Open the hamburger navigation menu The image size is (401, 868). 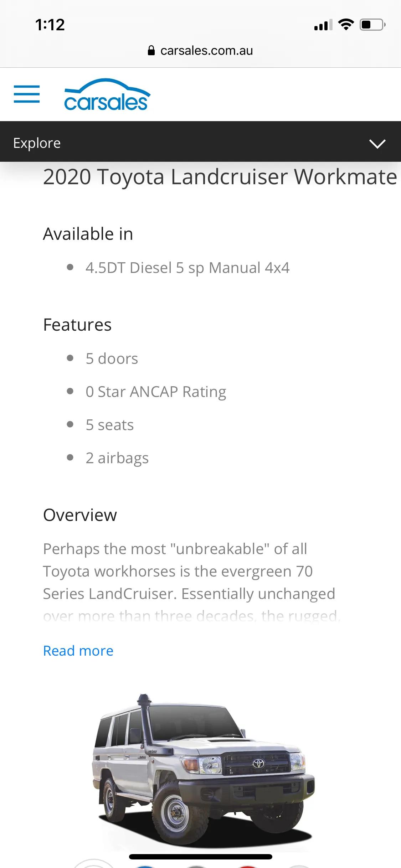(27, 94)
